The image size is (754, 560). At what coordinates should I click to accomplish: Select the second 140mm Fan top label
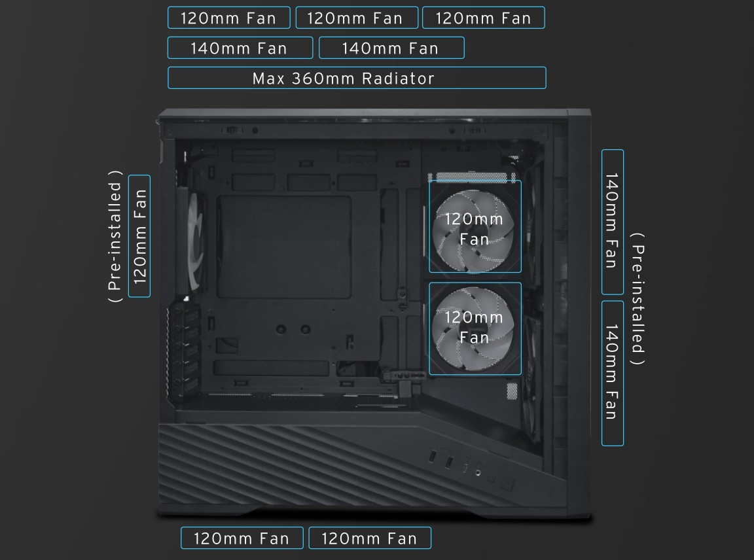(x=391, y=48)
